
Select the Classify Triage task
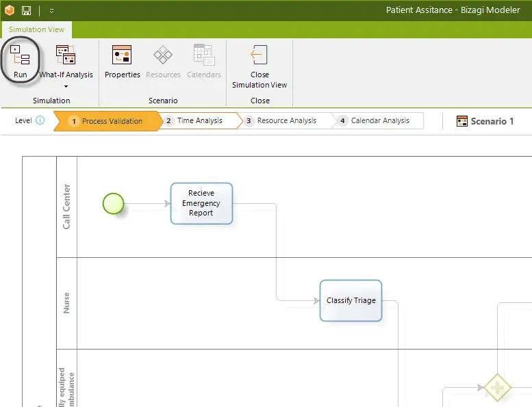click(x=351, y=300)
